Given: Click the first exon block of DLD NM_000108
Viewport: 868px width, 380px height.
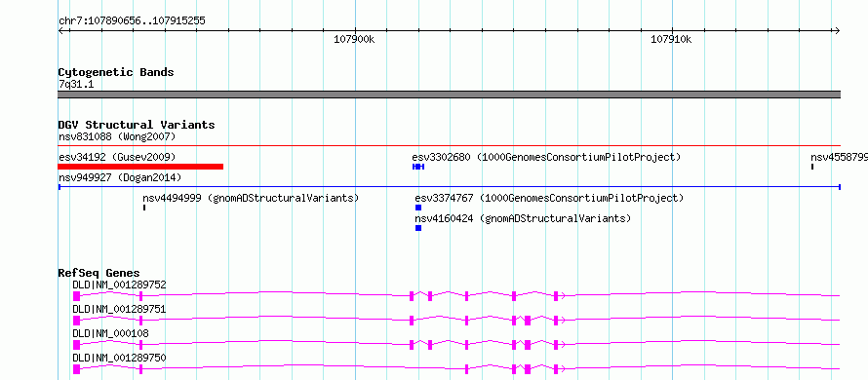Looking at the screenshot, I should pyautogui.click(x=76, y=345).
